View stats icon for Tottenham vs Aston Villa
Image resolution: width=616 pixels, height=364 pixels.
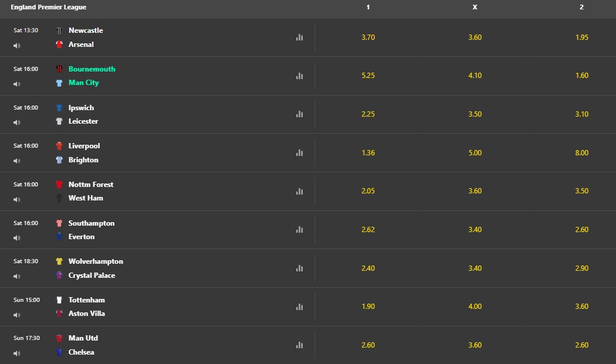(299, 307)
